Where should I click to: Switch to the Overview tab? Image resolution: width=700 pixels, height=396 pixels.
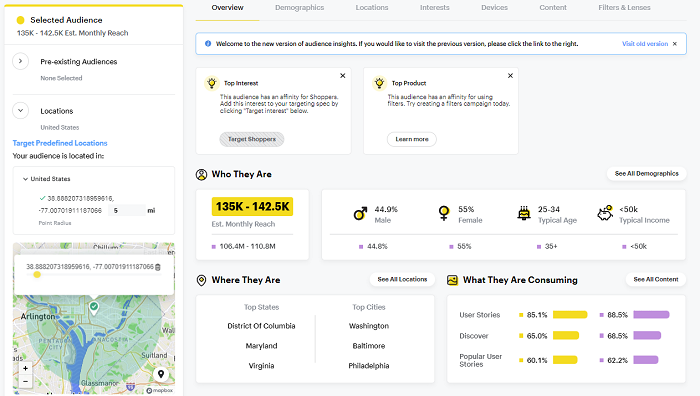[x=227, y=8]
